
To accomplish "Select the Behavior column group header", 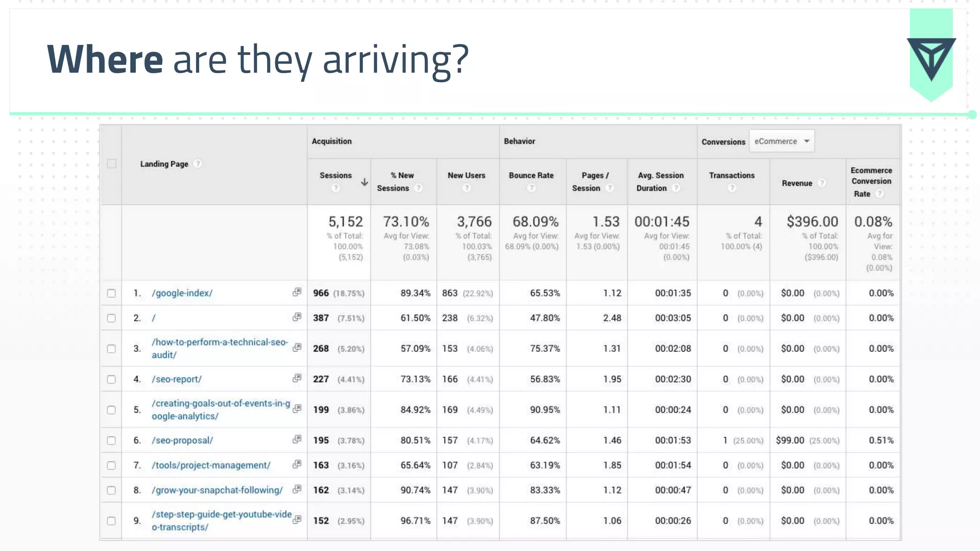I will click(519, 142).
